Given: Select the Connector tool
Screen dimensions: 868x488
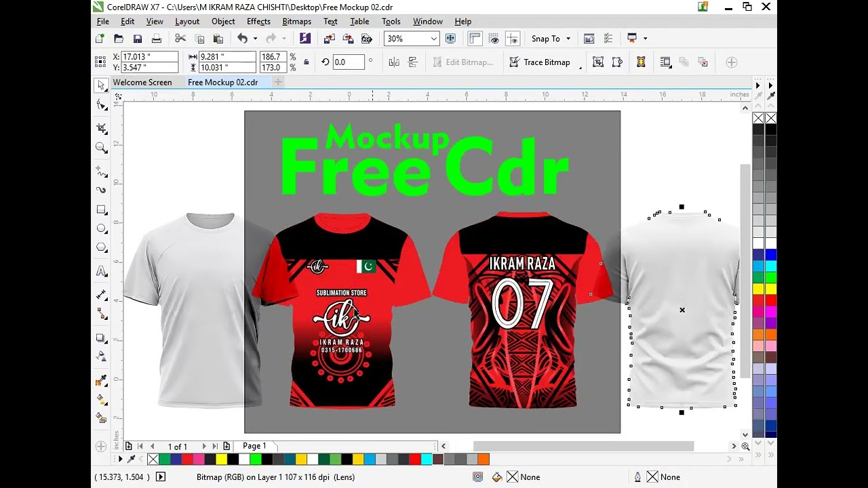Looking at the screenshot, I should (x=102, y=313).
